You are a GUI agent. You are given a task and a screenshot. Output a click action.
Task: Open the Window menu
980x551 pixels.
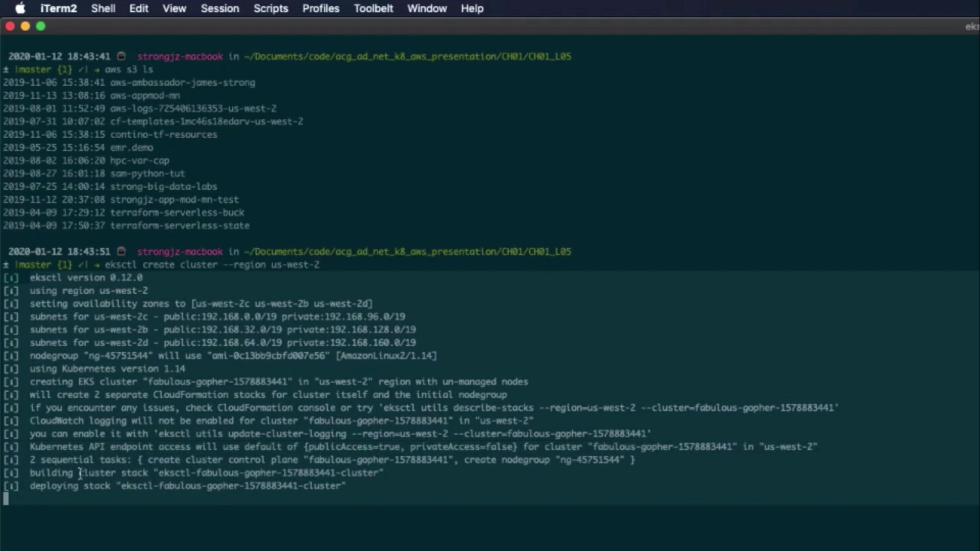[x=427, y=8]
